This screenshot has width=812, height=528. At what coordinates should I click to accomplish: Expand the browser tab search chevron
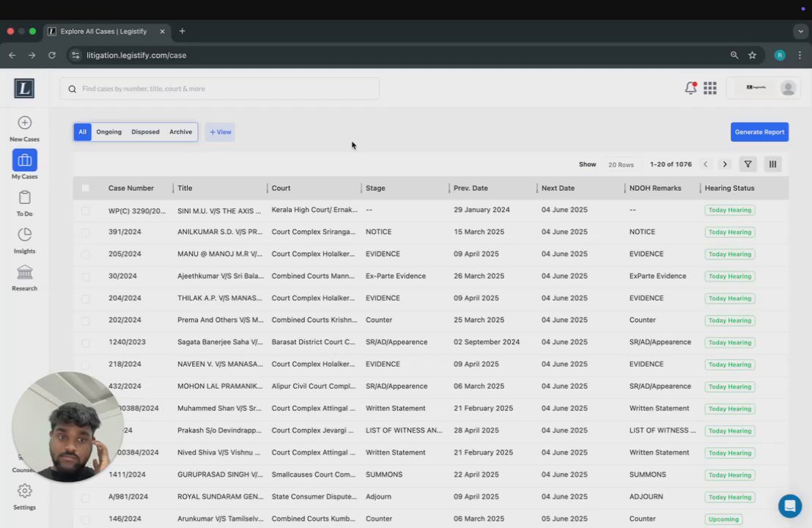coord(800,31)
